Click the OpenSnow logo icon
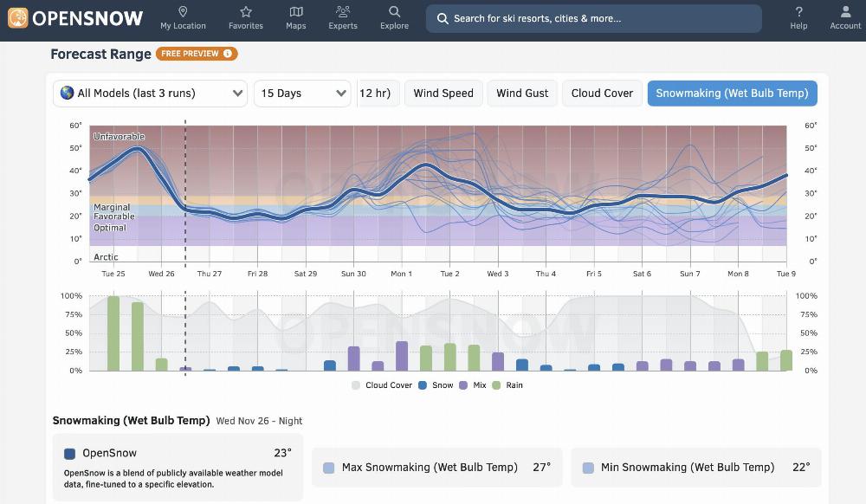866x504 pixels. coord(17,18)
